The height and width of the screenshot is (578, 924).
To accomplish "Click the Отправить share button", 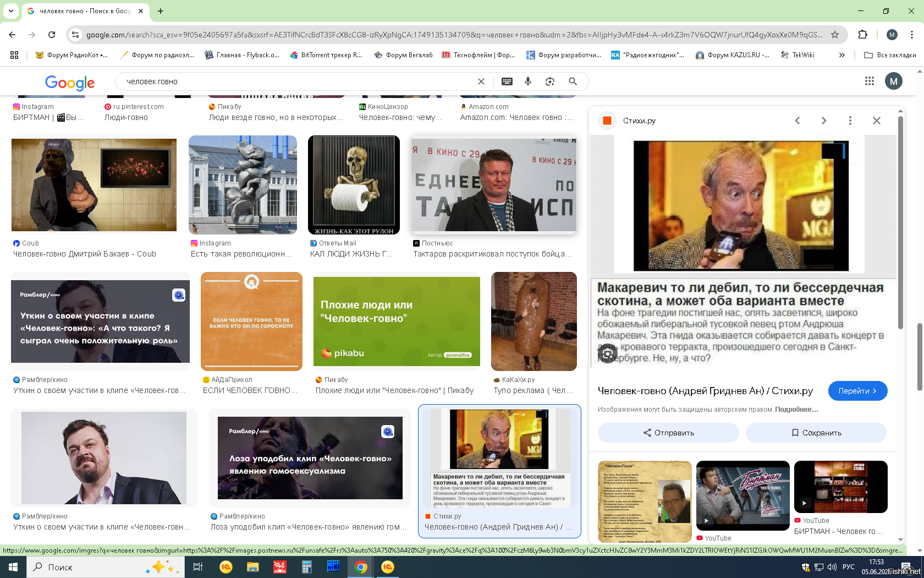I will [x=668, y=433].
